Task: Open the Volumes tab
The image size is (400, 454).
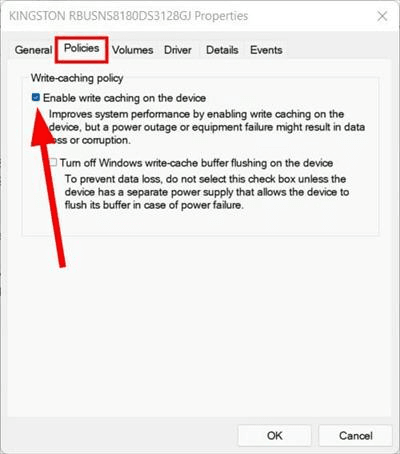Action: click(132, 50)
